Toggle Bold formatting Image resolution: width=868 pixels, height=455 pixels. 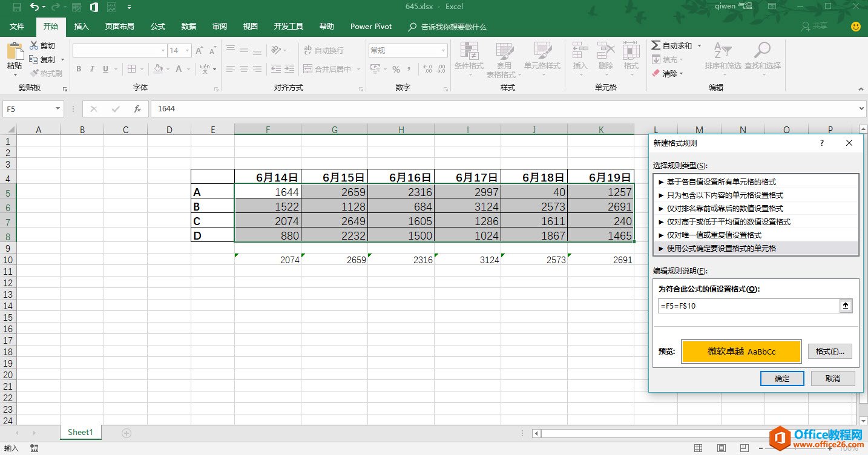pos(79,69)
